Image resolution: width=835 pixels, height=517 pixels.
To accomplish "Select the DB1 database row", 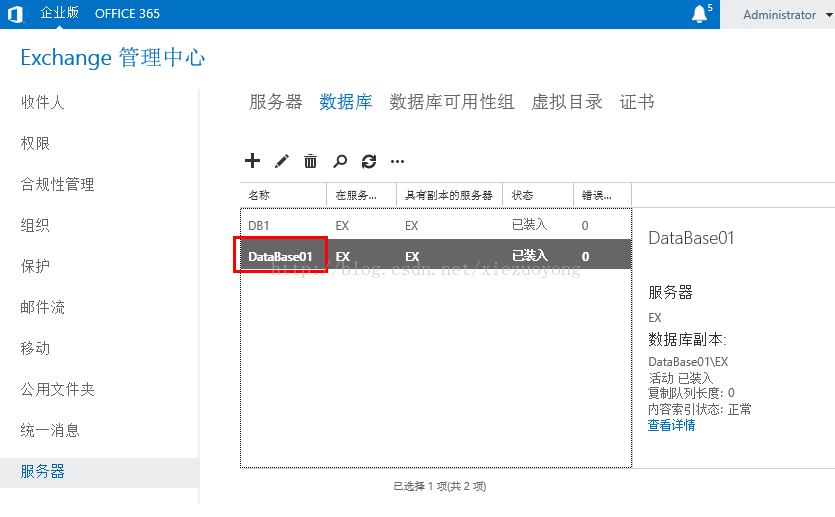I will click(x=436, y=225).
